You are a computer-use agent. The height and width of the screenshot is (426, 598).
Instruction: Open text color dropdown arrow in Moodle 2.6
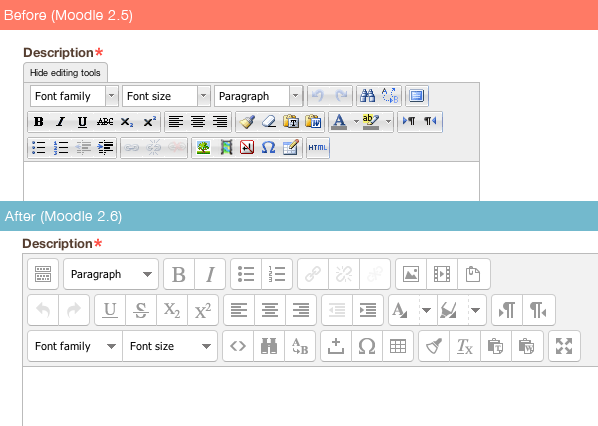(x=426, y=310)
